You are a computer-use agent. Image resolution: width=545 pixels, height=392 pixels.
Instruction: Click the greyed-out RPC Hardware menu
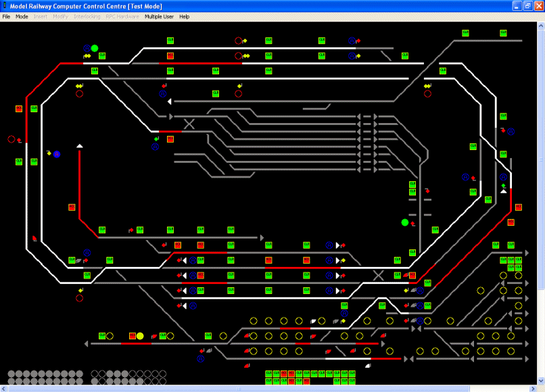pos(122,17)
